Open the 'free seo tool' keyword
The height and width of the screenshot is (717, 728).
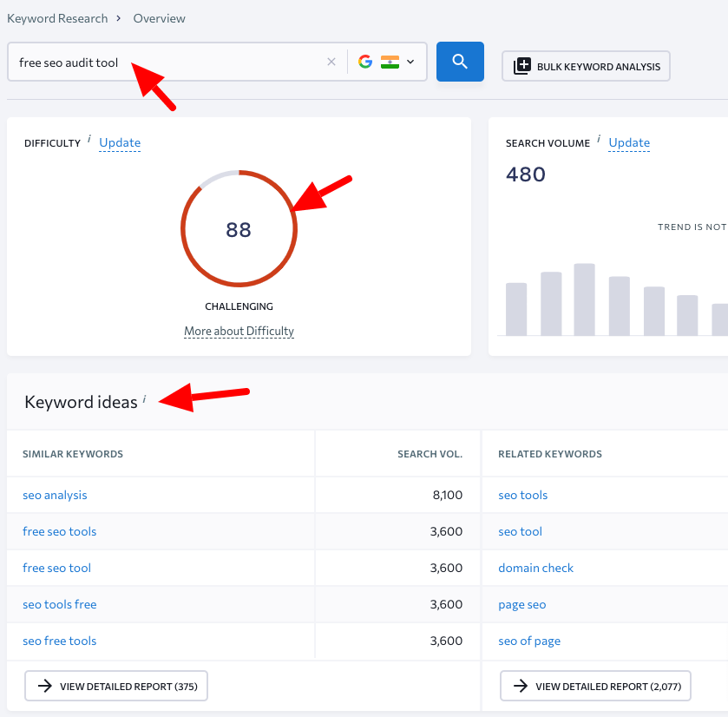point(56,568)
